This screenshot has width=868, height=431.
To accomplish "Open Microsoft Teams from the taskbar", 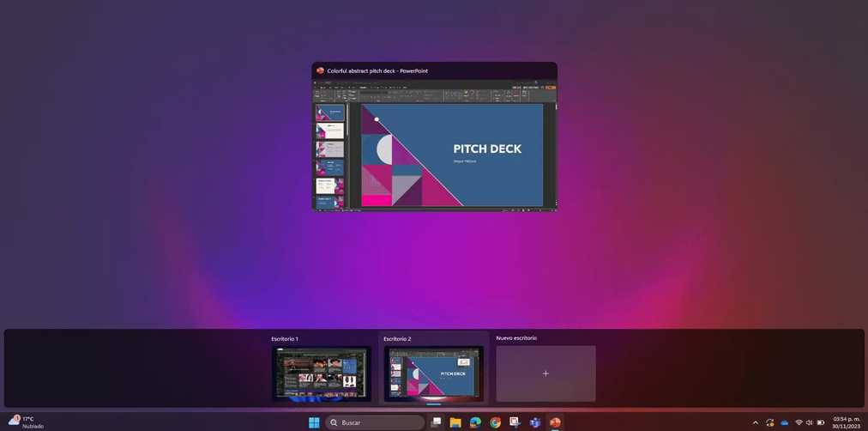I will [535, 422].
